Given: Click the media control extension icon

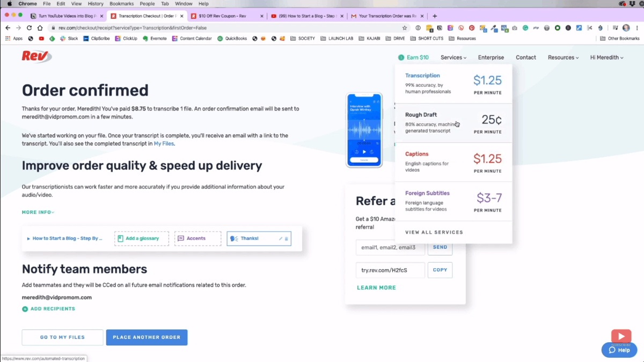Looking at the screenshot, I should coord(615,27).
